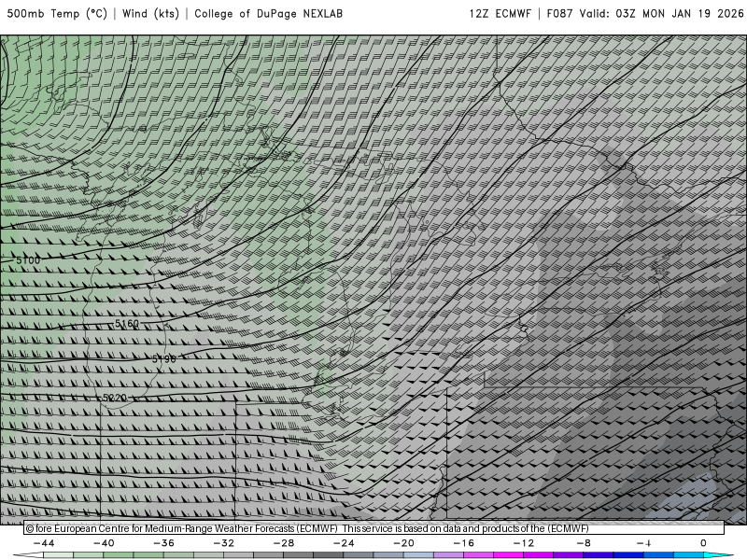Click the -28 colorbar value label
This screenshot has width=747, height=560.
point(284,543)
